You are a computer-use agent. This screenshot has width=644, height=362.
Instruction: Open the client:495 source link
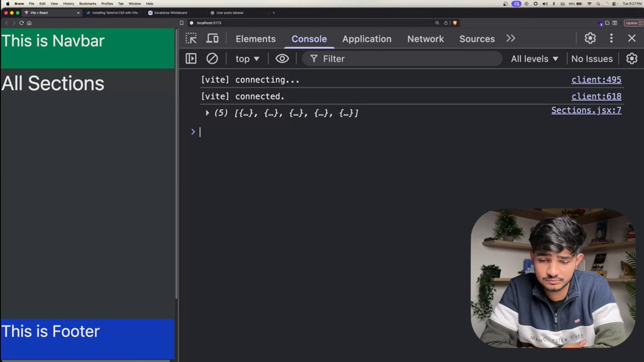(x=596, y=80)
